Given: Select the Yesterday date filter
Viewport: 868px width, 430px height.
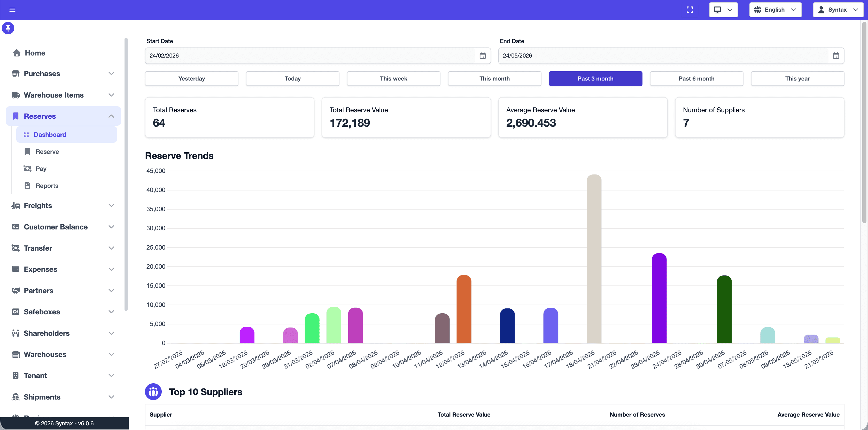Looking at the screenshot, I should pyautogui.click(x=191, y=78).
